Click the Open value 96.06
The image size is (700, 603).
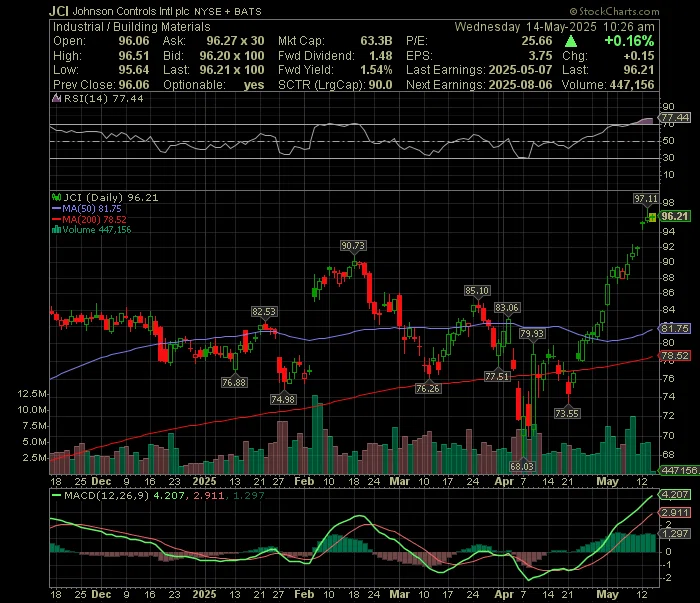[134, 41]
